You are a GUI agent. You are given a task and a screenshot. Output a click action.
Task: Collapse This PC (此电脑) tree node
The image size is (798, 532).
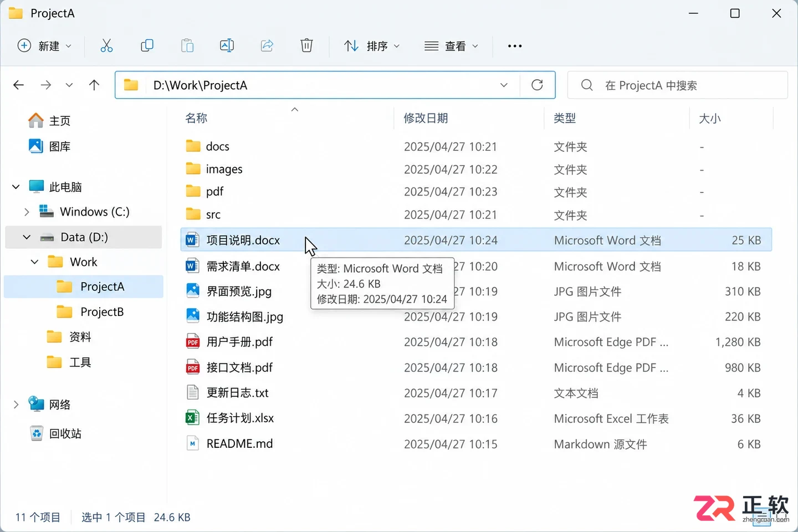tap(16, 187)
